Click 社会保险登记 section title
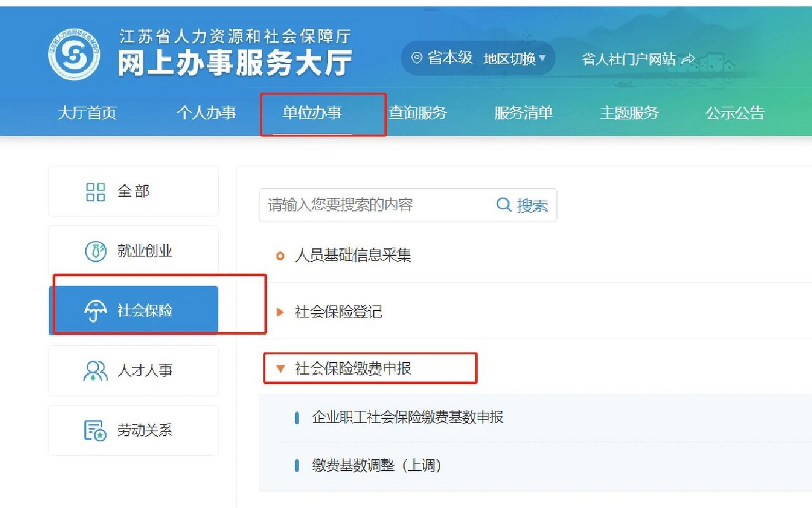Image resolution: width=812 pixels, height=508 pixels. 338,312
